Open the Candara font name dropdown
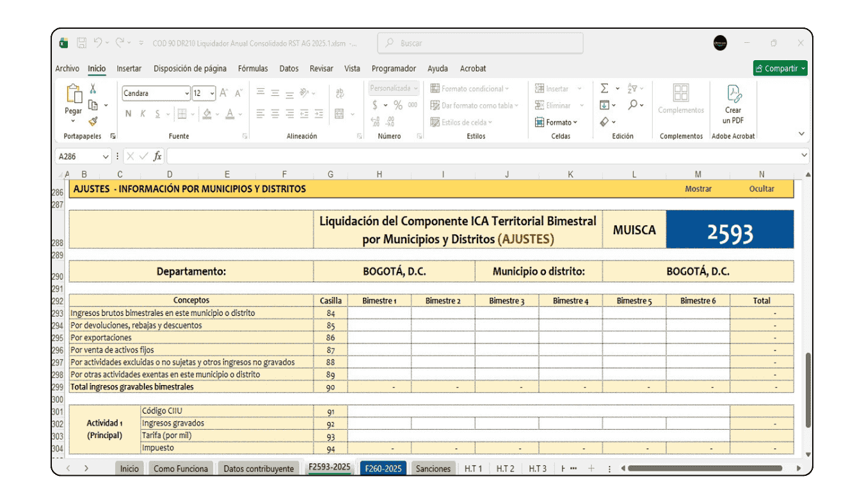 188,92
